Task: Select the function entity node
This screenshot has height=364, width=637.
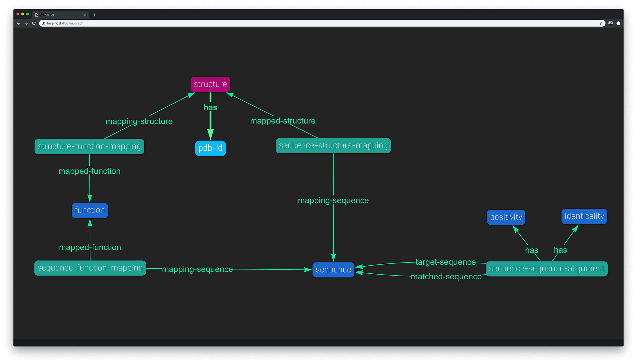Action: 90,210
